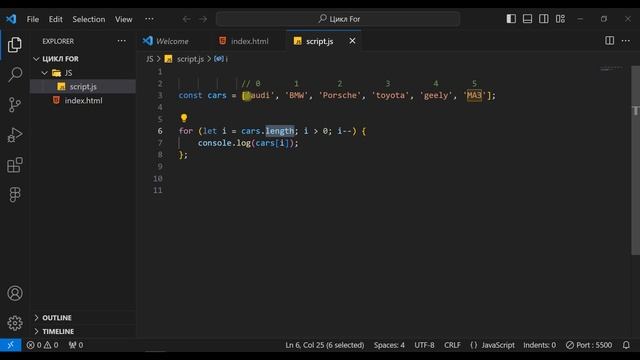Toggle the secondary side bar layout icon
Image resolution: width=640 pixels, height=360 pixels.
click(544, 19)
